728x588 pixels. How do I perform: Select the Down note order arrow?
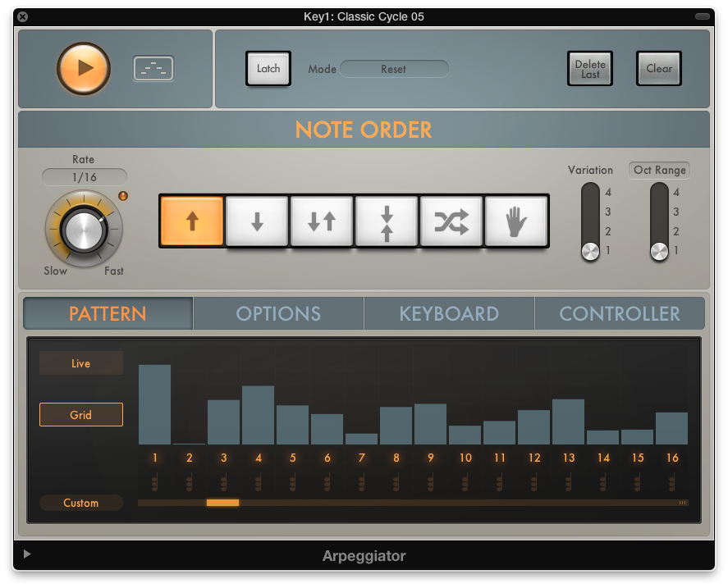tap(257, 221)
